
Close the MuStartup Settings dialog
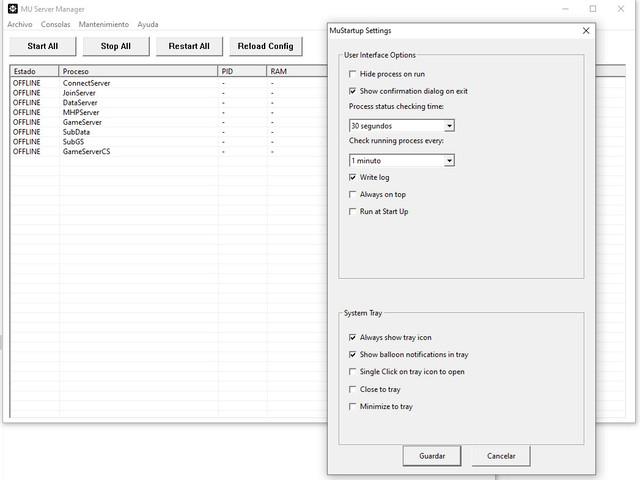pyautogui.click(x=586, y=31)
